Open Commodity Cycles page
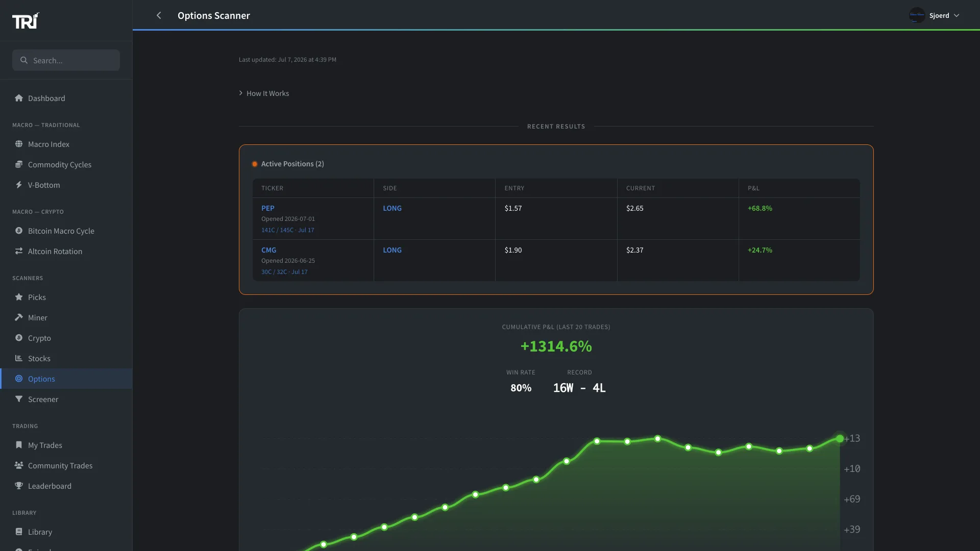The height and width of the screenshot is (551, 980). click(x=66, y=164)
